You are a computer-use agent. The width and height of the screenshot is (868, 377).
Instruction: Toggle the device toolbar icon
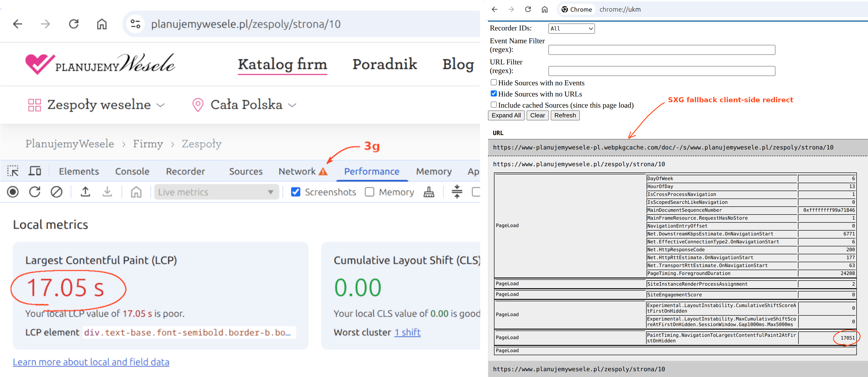coord(34,171)
